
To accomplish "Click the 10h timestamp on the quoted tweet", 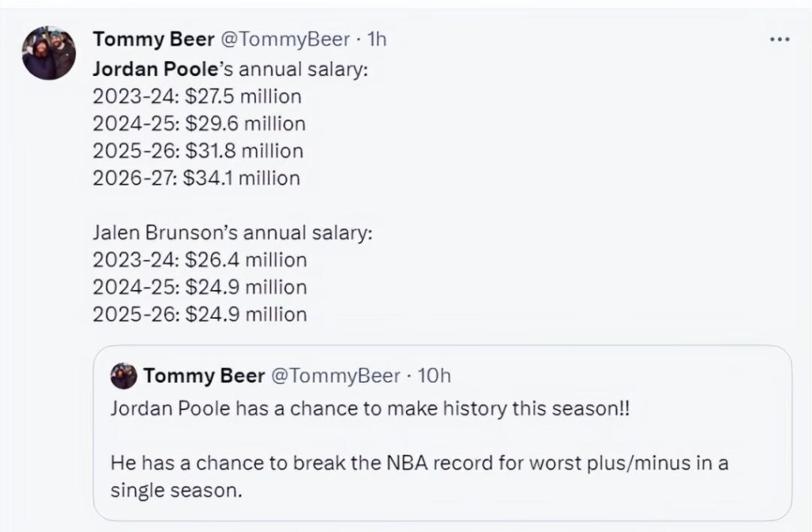I will point(434,376).
